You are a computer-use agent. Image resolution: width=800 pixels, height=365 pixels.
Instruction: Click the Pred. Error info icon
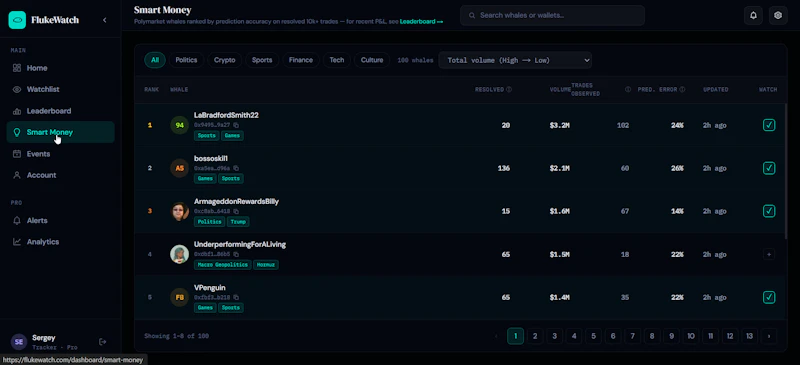tap(682, 89)
